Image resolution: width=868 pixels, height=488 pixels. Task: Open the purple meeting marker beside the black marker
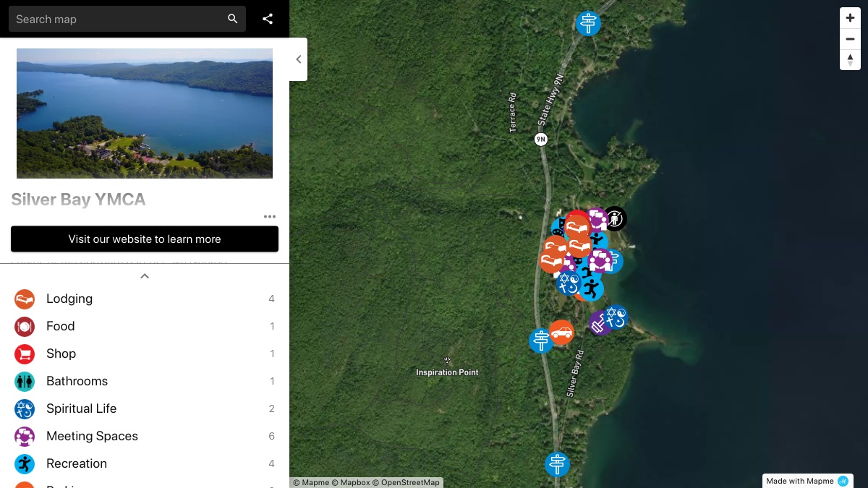[597, 219]
